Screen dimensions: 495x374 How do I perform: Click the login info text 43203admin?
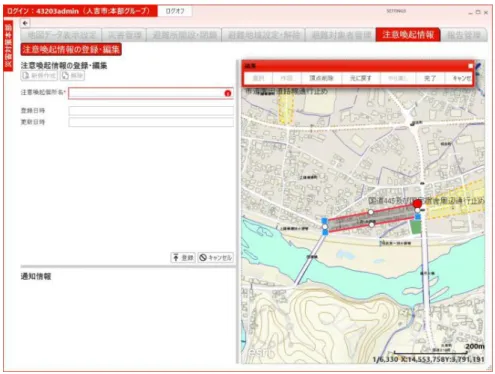[x=79, y=11]
